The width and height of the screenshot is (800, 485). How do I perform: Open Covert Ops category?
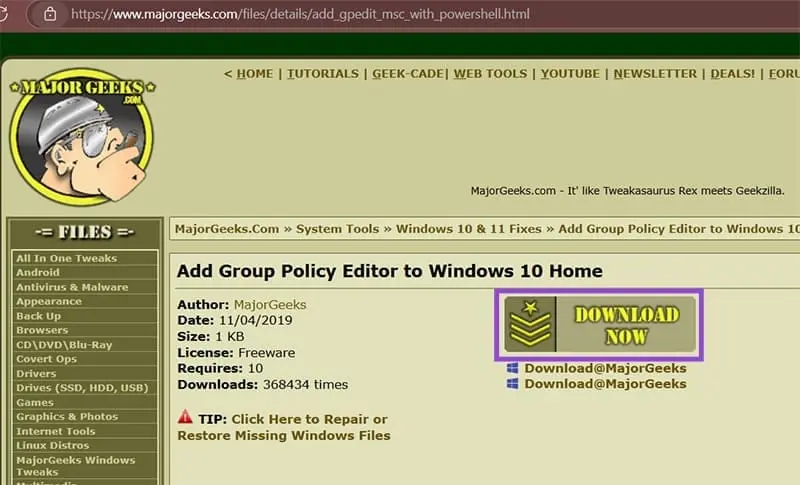[46, 359]
